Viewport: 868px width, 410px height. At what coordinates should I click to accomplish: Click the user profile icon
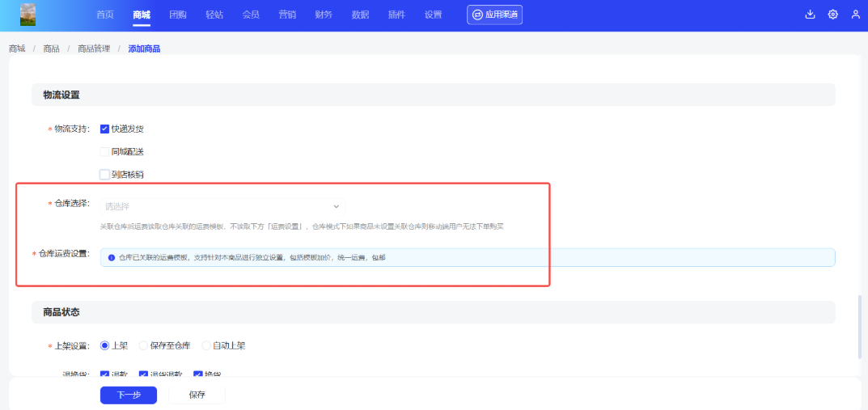click(855, 15)
